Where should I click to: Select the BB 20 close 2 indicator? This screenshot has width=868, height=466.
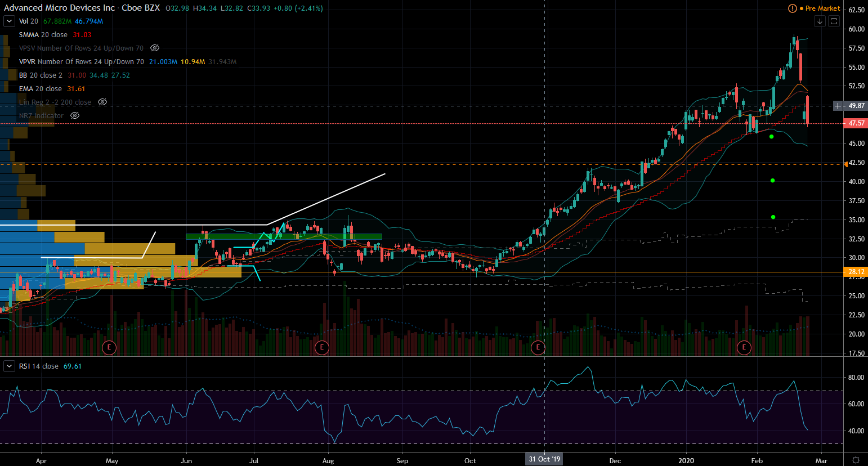pyautogui.click(x=41, y=75)
